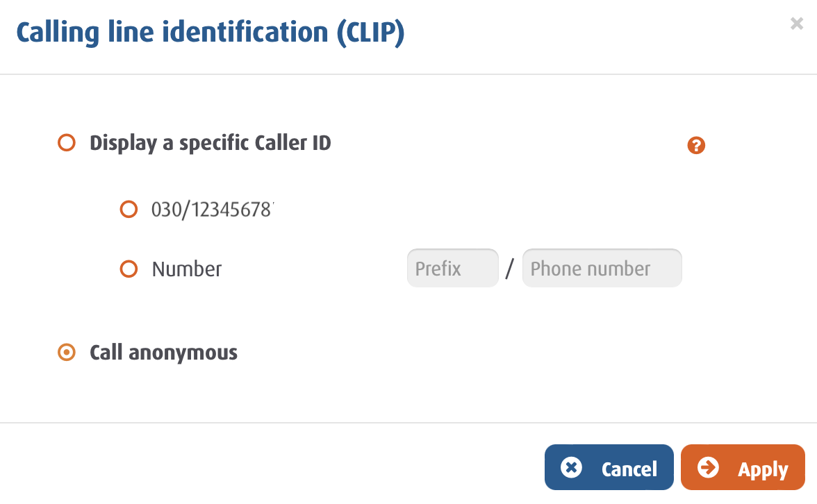Click the word 'Apply' on the orange button
Screen dimensions: 817x504
763,470
